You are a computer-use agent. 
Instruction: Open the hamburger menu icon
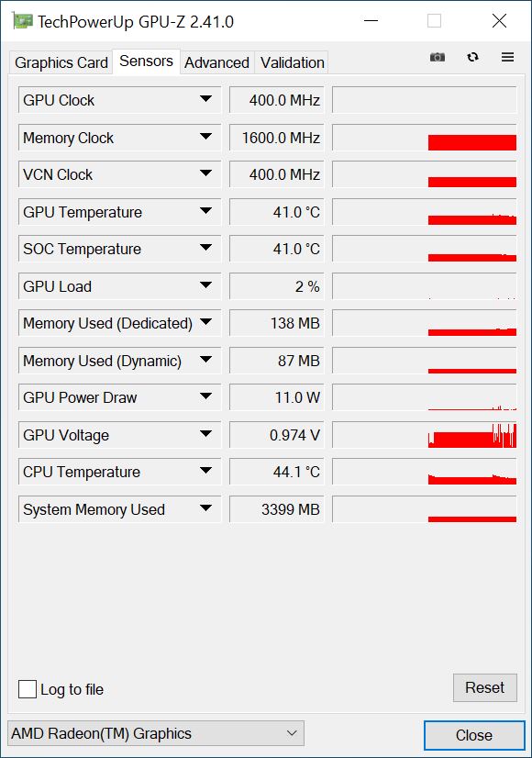(507, 57)
